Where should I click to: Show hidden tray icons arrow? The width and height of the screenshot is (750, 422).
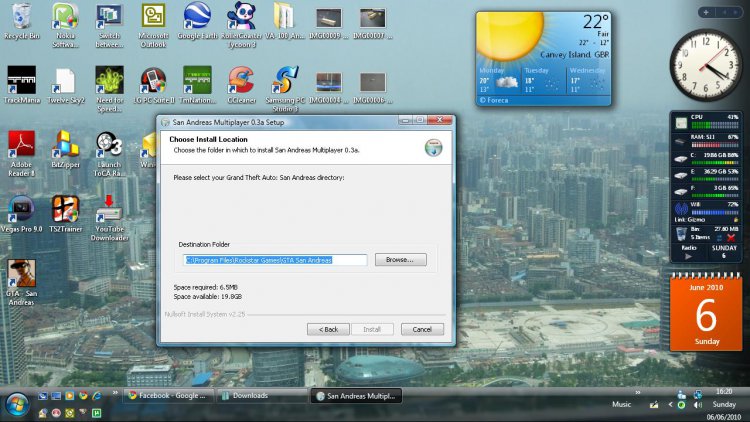click(x=670, y=405)
